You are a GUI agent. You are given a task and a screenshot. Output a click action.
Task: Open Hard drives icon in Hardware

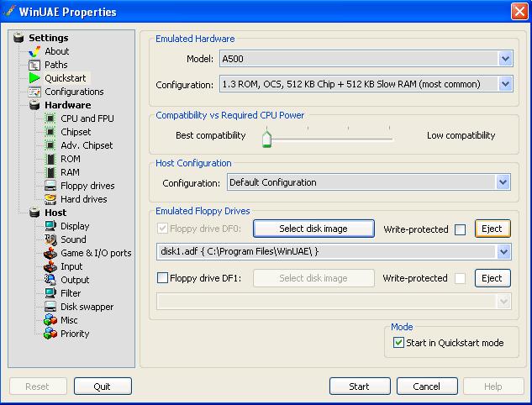[x=50, y=199]
